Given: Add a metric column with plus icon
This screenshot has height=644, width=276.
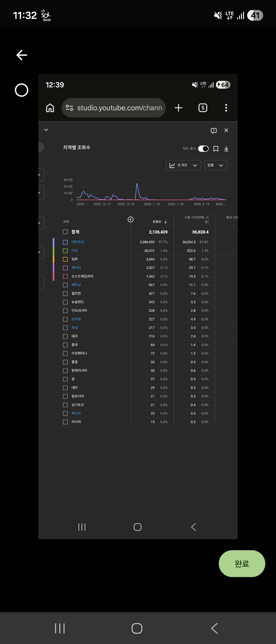Looking at the screenshot, I should click(131, 220).
